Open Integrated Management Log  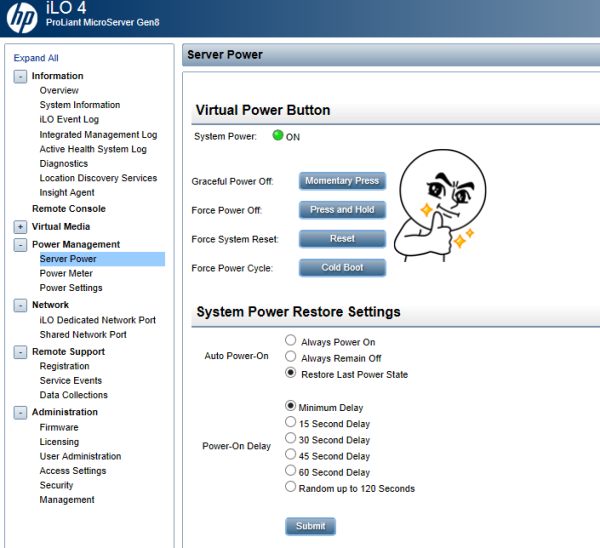[x=98, y=135]
